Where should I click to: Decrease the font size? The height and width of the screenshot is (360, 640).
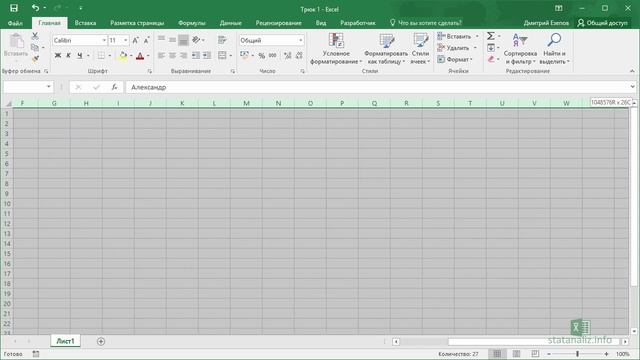tap(146, 40)
